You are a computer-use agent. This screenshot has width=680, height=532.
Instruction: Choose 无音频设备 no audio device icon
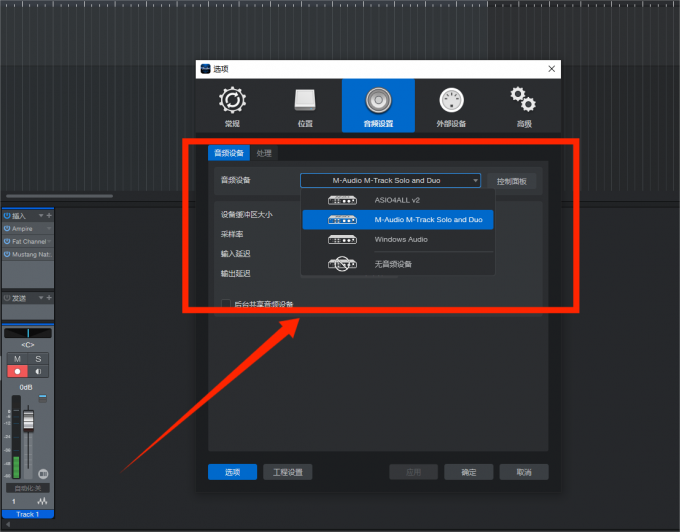point(342,264)
